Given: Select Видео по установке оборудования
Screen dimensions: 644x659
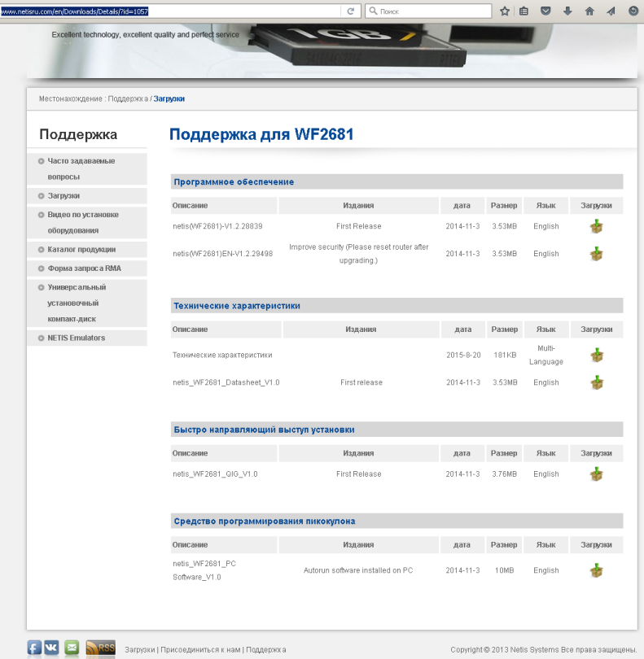Looking at the screenshot, I should (x=87, y=223).
